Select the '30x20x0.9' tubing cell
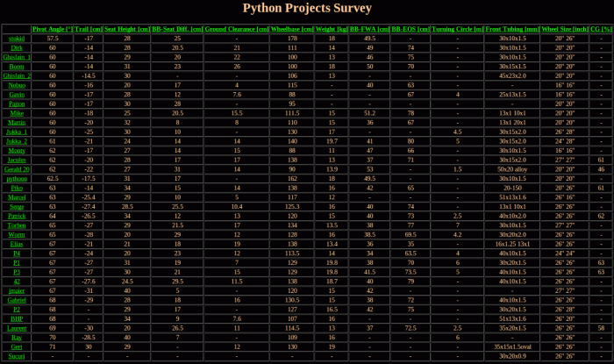 (x=512, y=356)
